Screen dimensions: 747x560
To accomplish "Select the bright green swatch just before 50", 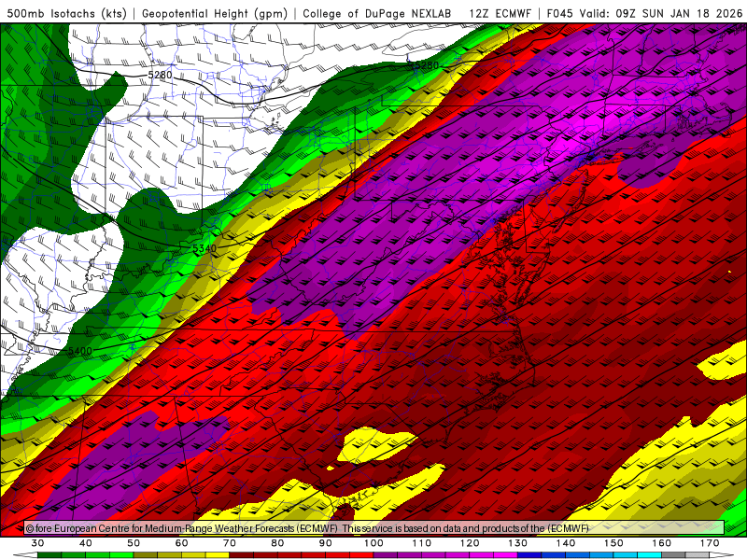I will 121,555.
